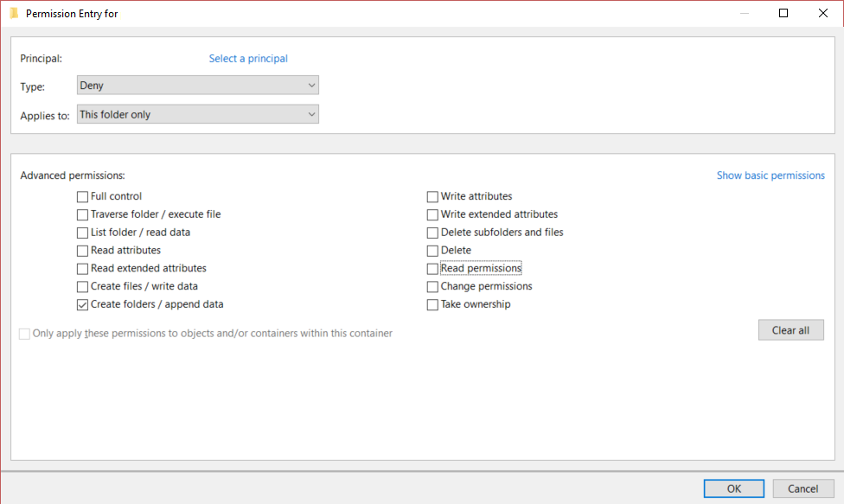Screen dimensions: 844x504
Task: Open the Type dropdown showing Deny
Action: click(x=197, y=85)
